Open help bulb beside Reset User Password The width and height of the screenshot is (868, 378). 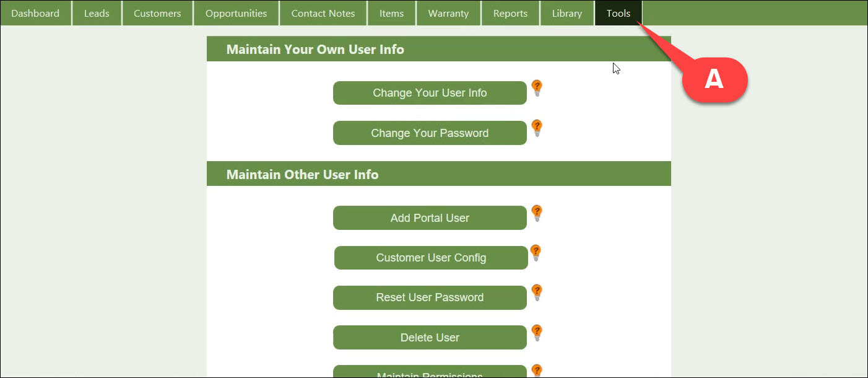537,292
